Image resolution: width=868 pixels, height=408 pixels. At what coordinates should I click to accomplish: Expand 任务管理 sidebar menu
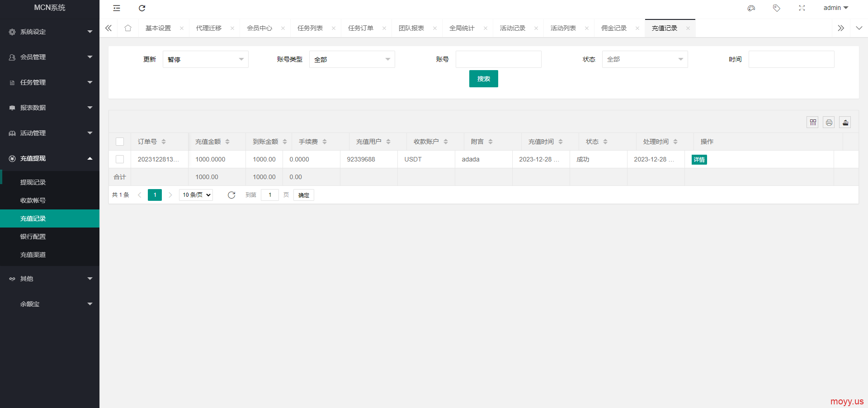[x=50, y=82]
